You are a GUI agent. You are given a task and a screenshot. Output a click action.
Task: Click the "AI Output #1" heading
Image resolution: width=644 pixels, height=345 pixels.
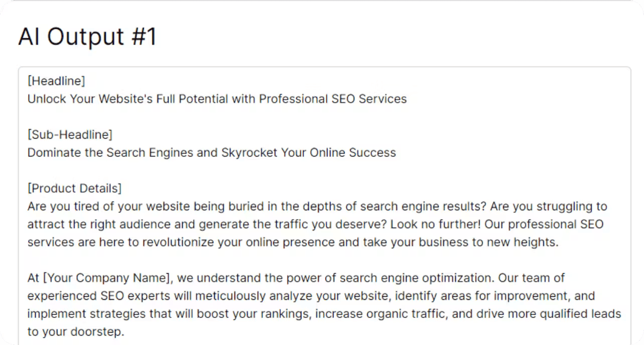[88, 37]
